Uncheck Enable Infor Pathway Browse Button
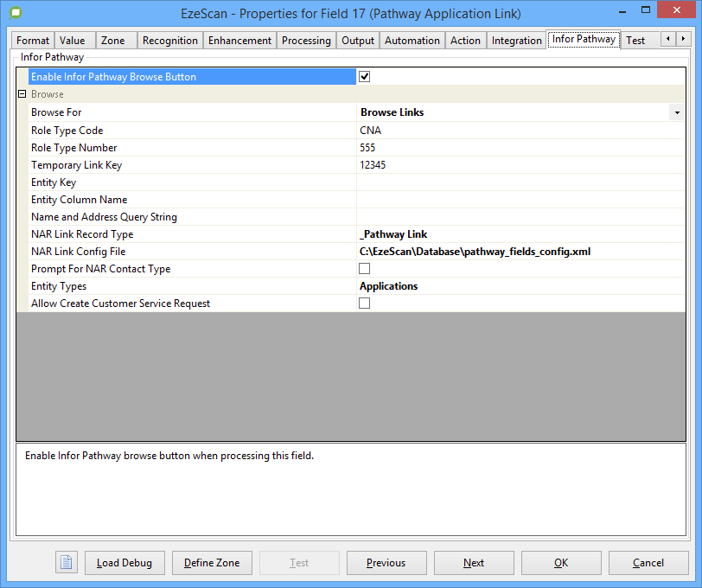 (x=365, y=77)
